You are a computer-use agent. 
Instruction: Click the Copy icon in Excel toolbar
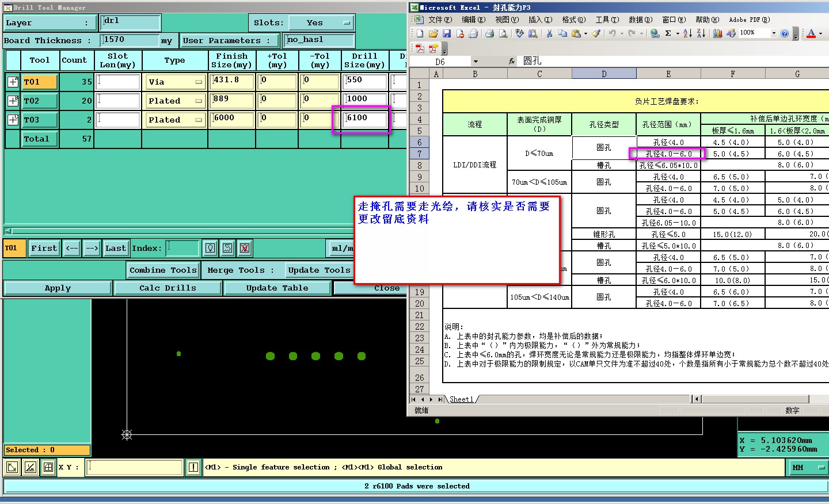(x=562, y=33)
